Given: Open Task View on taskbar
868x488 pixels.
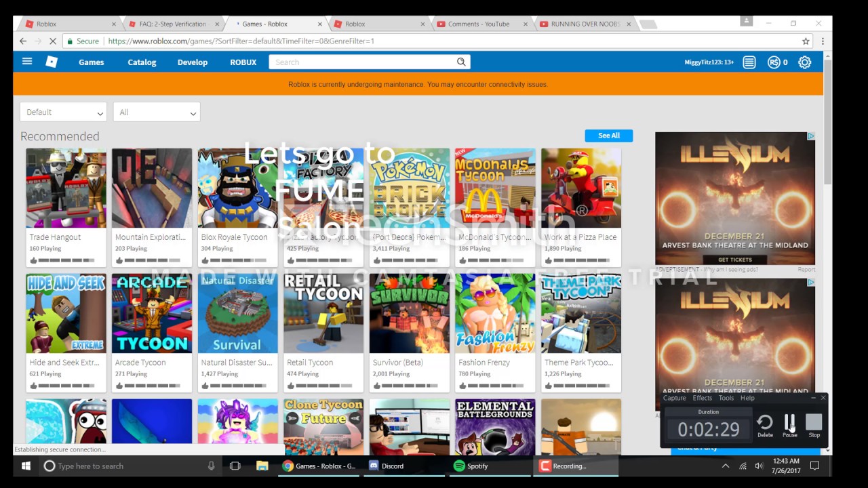Looking at the screenshot, I should coord(235,466).
